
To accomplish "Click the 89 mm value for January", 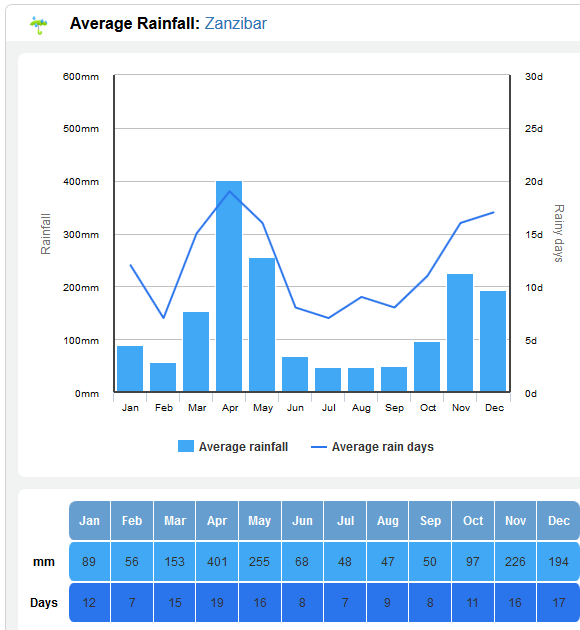I will click(89, 561).
